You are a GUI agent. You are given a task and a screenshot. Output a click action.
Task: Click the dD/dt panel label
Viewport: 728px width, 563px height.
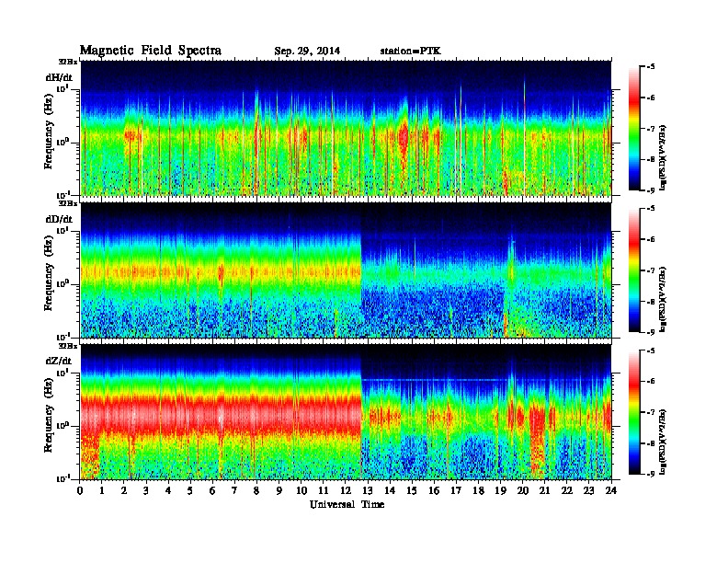click(x=59, y=219)
